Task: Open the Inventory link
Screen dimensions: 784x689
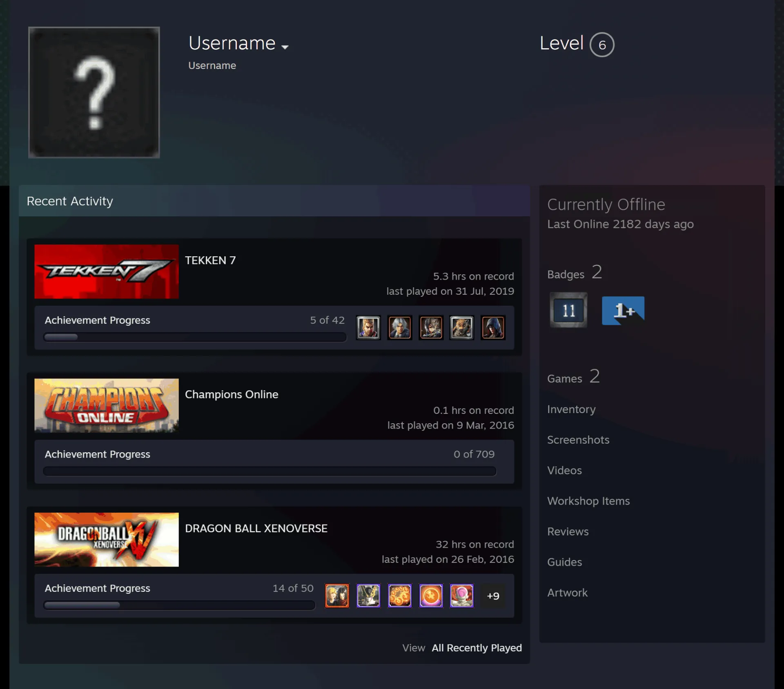Action: point(571,409)
